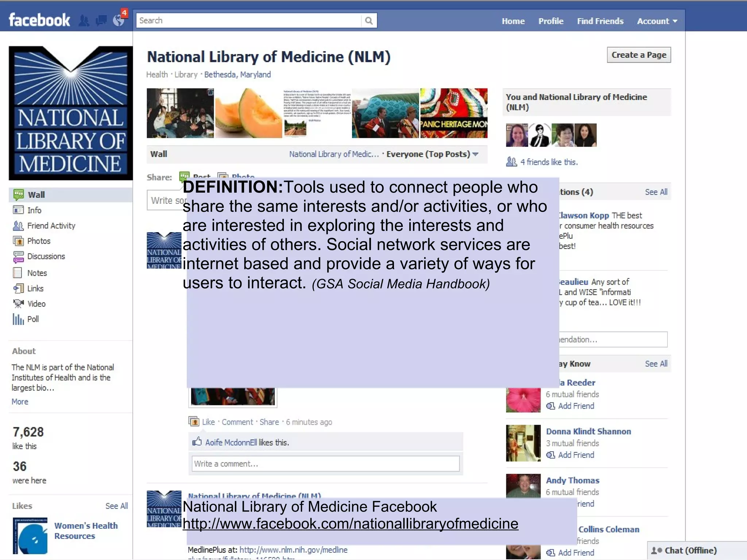Image resolution: width=747 pixels, height=560 pixels.
Task: Open the group gathering photo thumbnail
Action: (x=180, y=113)
